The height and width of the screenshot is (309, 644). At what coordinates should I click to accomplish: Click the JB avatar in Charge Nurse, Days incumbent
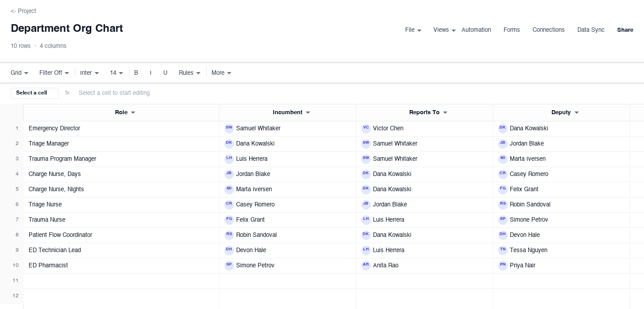(229, 174)
